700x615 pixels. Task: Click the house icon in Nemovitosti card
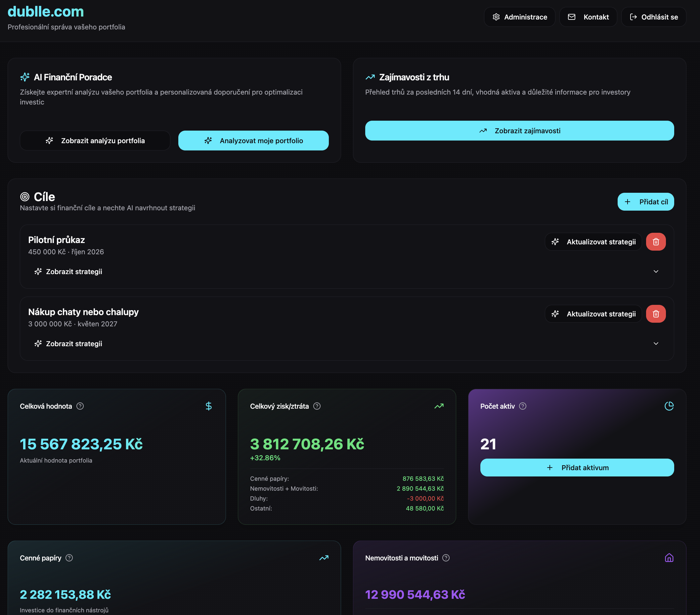pos(669,558)
